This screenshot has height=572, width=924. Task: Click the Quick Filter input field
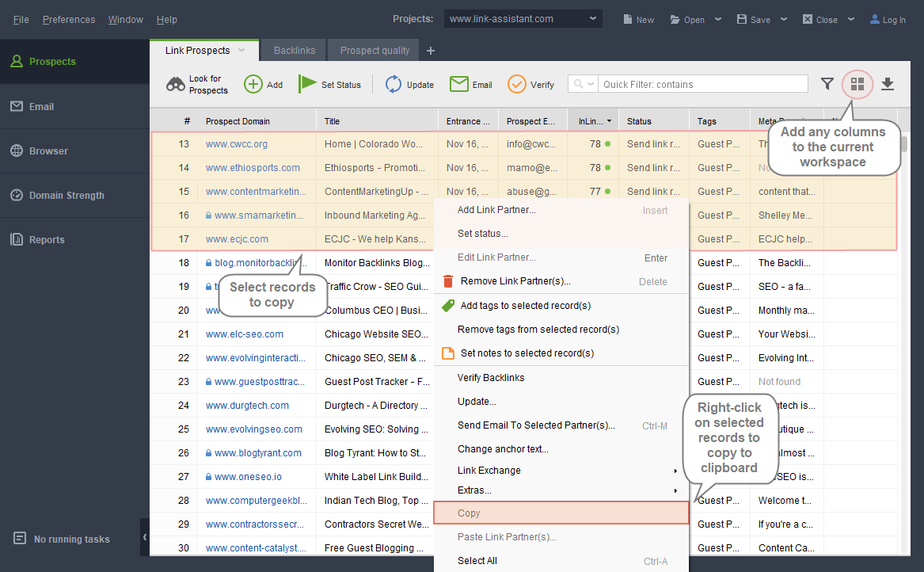pos(703,84)
